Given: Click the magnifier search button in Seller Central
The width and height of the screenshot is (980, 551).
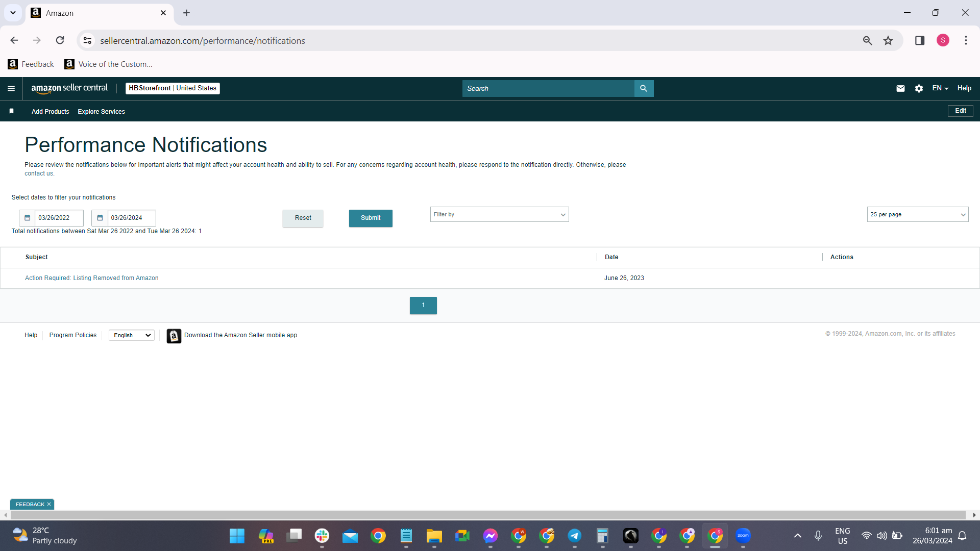Looking at the screenshot, I should click(x=644, y=88).
